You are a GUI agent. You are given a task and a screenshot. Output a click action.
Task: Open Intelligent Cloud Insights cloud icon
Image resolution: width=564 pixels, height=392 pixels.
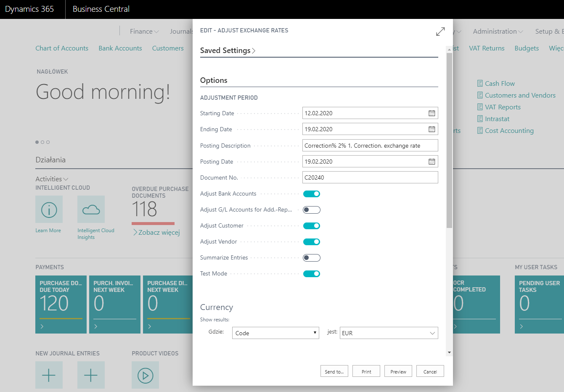pyautogui.click(x=91, y=209)
